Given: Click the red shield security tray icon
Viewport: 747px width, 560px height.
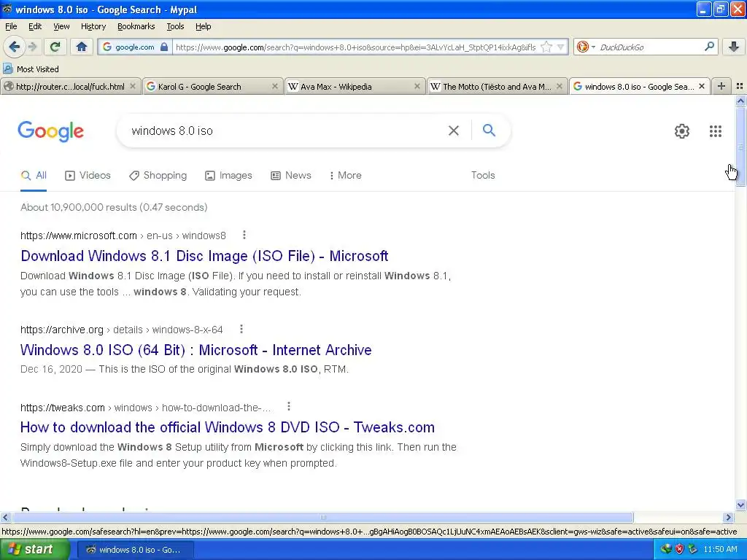Looking at the screenshot, I should (679, 550).
